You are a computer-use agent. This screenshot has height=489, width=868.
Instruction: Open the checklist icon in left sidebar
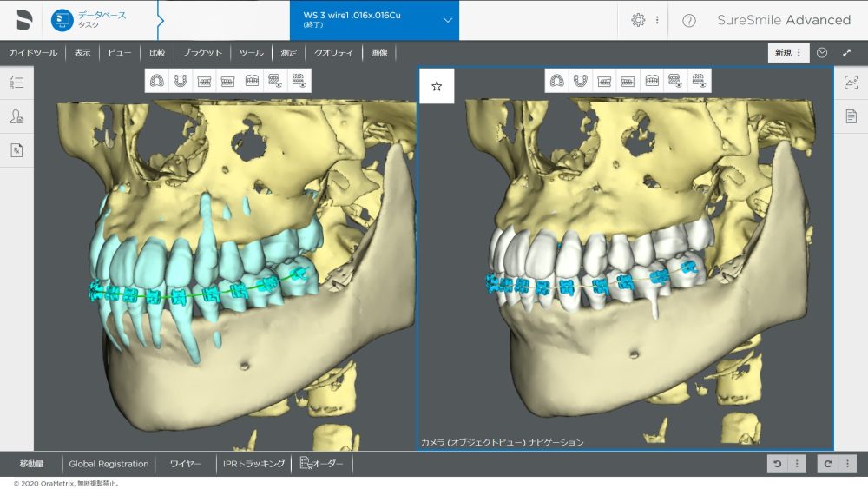click(x=16, y=83)
